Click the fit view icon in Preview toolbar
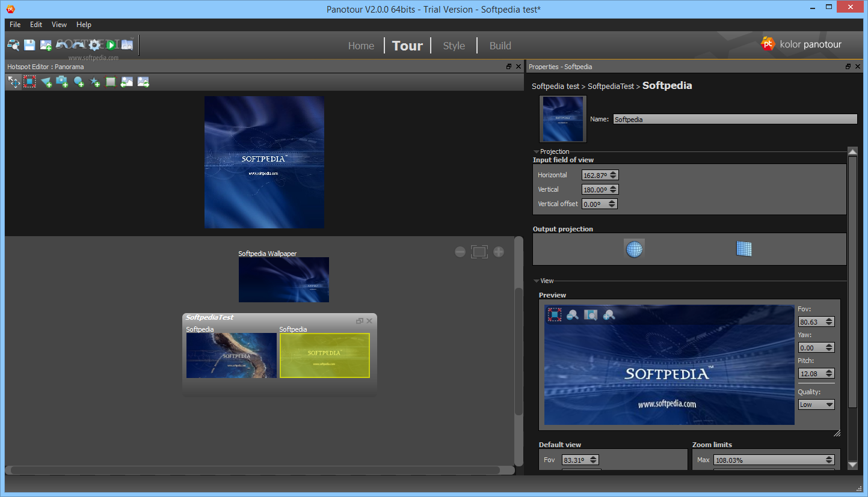 pyautogui.click(x=555, y=314)
